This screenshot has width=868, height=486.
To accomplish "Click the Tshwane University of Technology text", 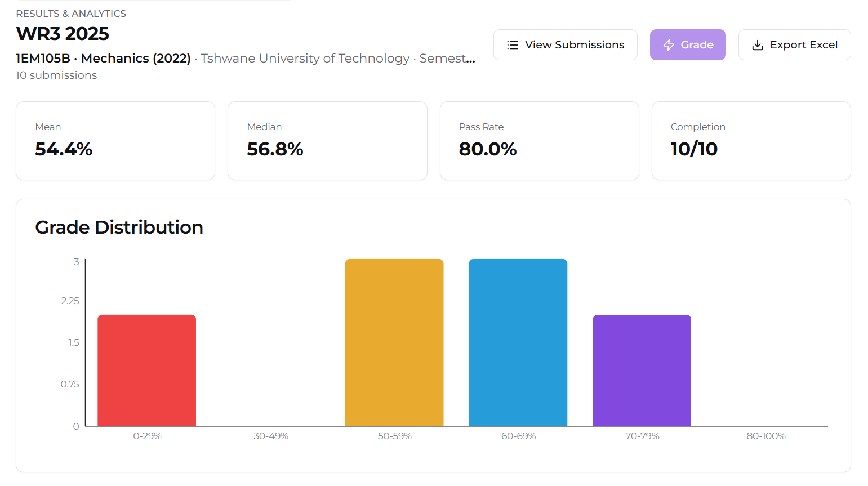I will (x=305, y=59).
